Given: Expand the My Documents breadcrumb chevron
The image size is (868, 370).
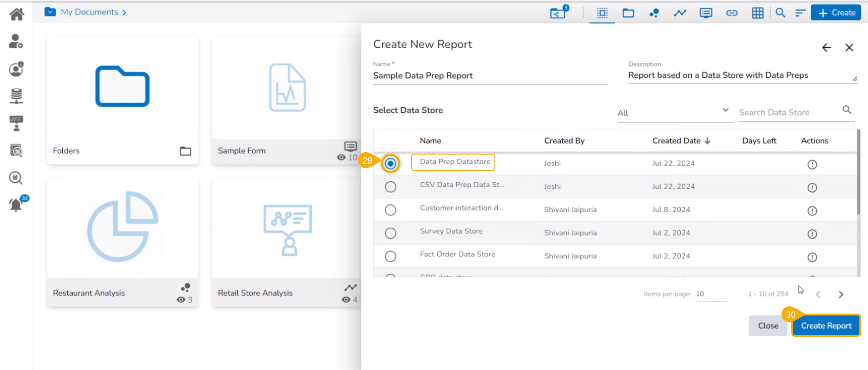Looking at the screenshot, I should click(x=124, y=12).
